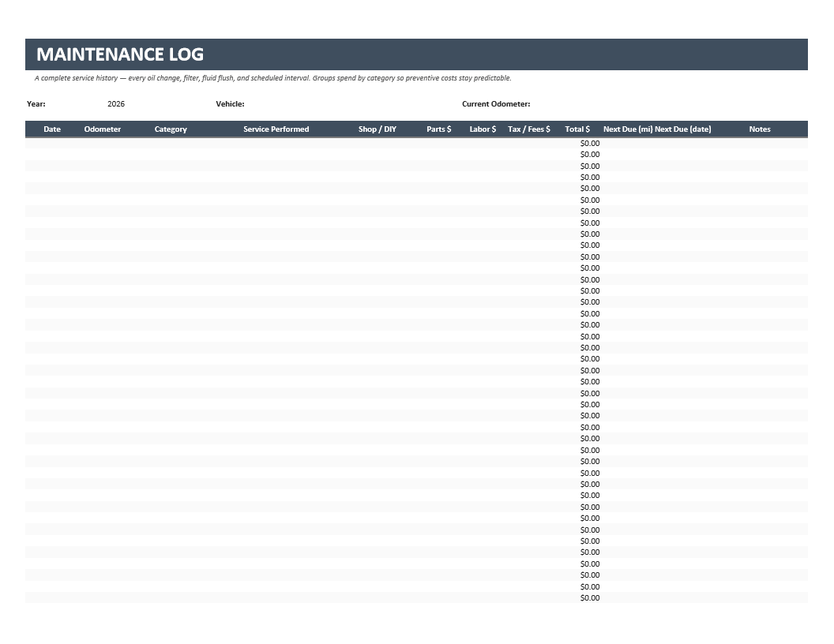Select the Next Due (date) header
The width and height of the screenshot is (834, 644).
click(x=683, y=129)
